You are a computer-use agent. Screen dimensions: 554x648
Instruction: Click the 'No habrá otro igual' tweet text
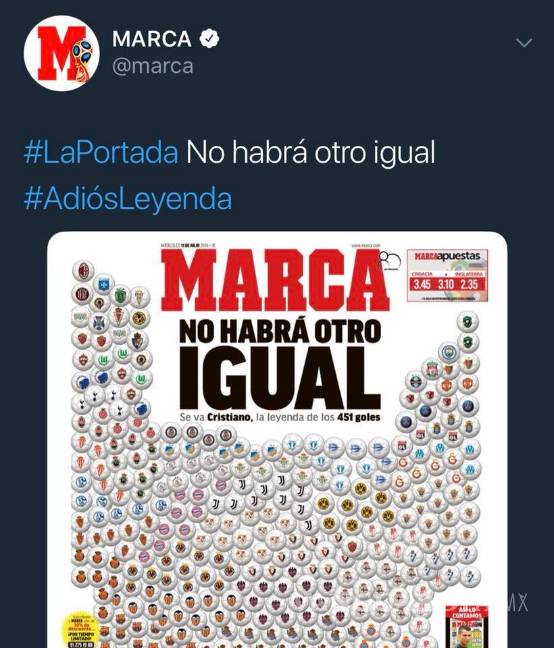[x=311, y=152]
